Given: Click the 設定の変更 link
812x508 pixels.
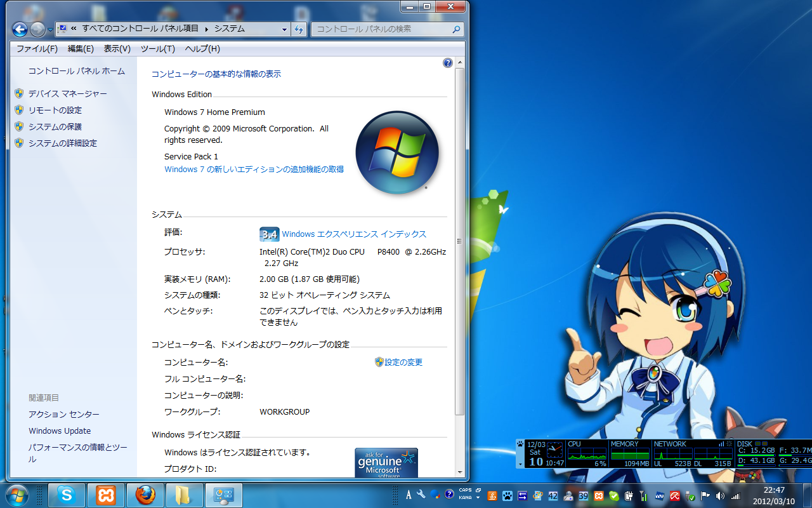Looking at the screenshot, I should click(403, 362).
